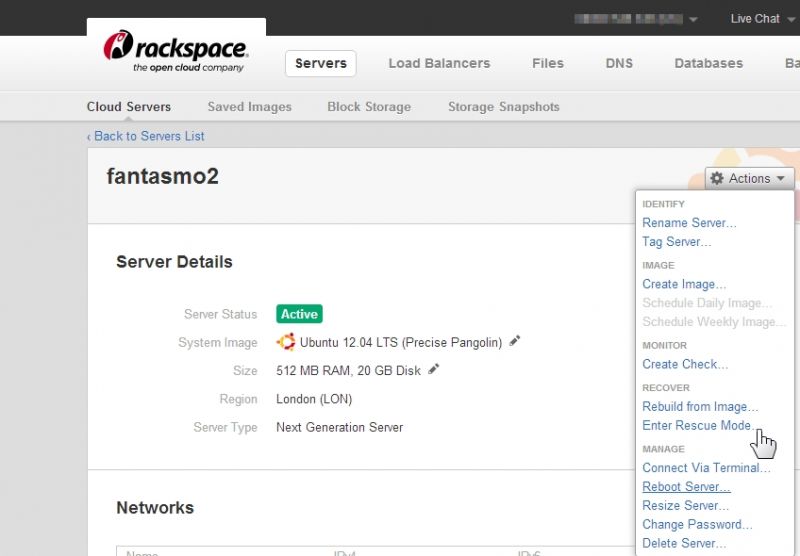The image size is (800, 556).
Task: Click the Active status badge
Action: tap(299, 314)
